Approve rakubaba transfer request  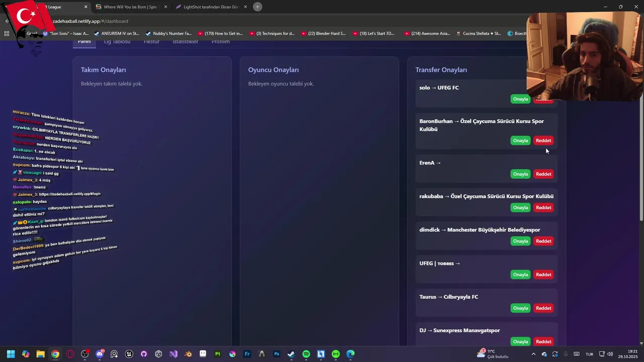(x=520, y=208)
